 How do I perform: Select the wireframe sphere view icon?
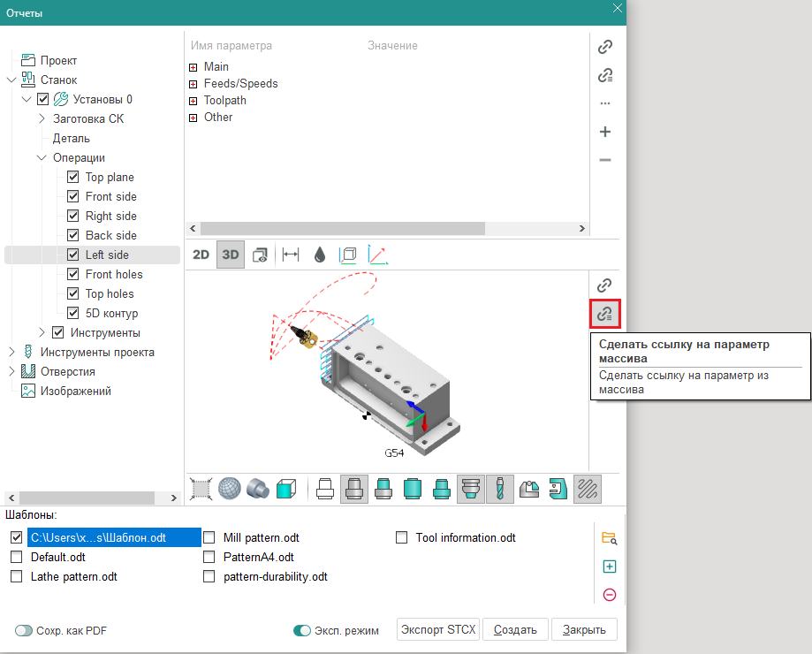(230, 489)
